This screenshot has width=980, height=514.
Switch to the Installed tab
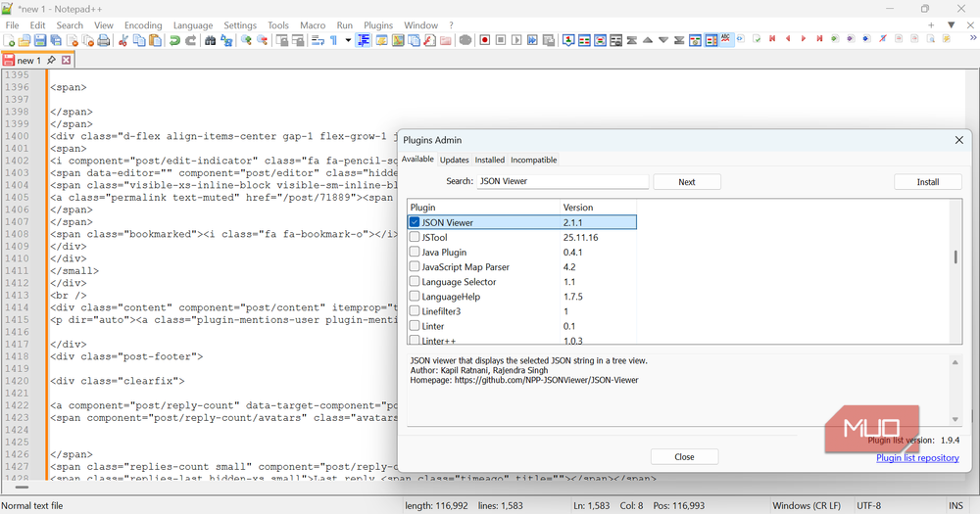489,160
